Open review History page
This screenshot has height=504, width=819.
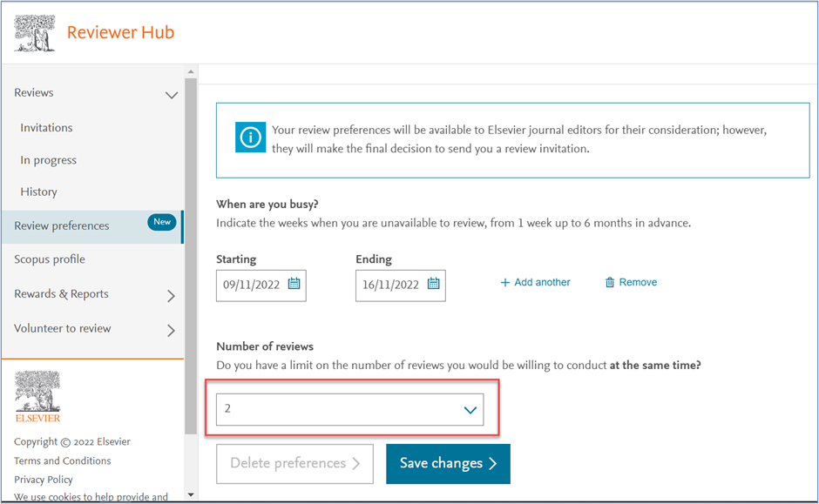point(38,192)
